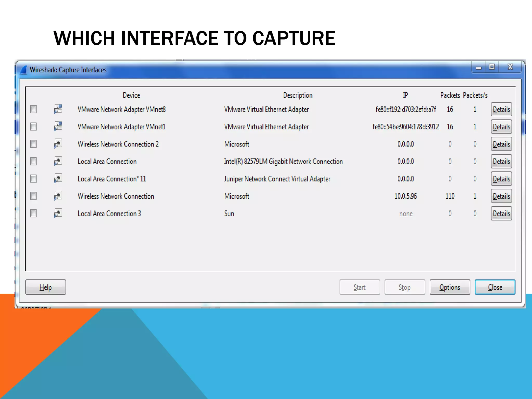Click the 10.0.5.96 row's adapter icon
Viewport: 532px width, 399px height.
click(x=58, y=196)
